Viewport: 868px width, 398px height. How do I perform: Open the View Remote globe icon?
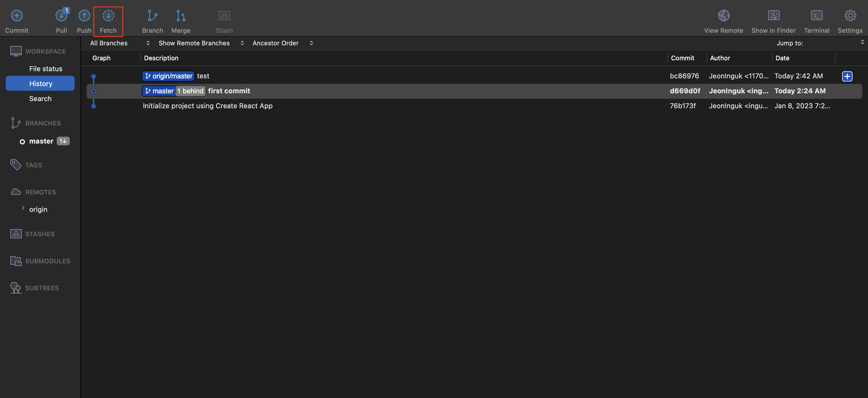(723, 16)
